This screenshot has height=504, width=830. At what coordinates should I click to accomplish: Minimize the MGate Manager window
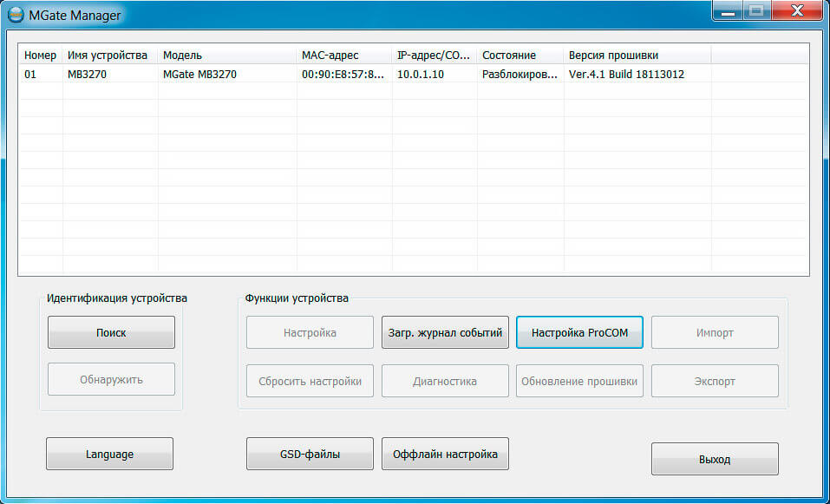click(728, 11)
